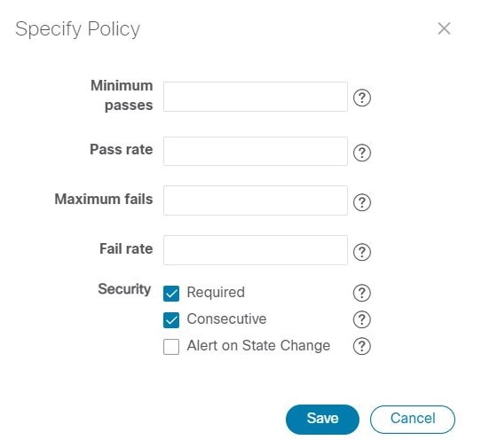Screen dimensions: 497x448
Task: Close the Specify Policy dialog with X
Action: [x=444, y=28]
